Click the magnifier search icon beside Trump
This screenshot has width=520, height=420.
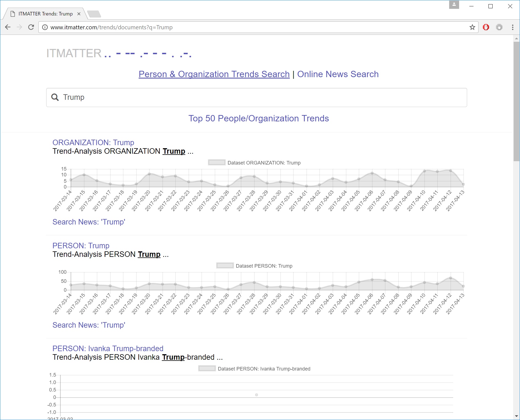[x=55, y=97]
